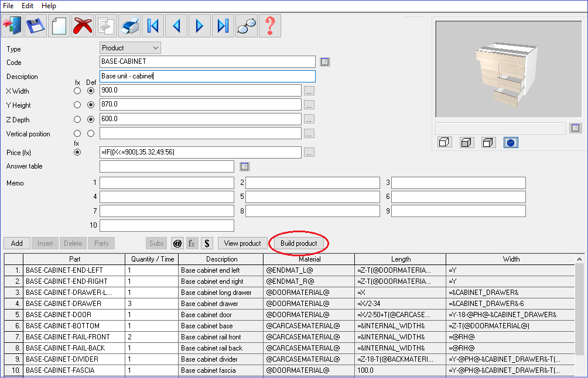Click into the Code field containing BASE-CABINET
This screenshot has height=378, width=588.
(x=207, y=62)
